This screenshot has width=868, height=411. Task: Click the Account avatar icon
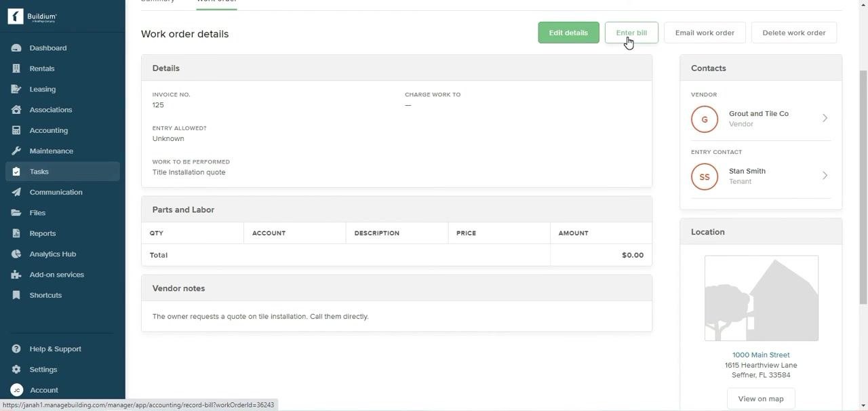pos(17,390)
